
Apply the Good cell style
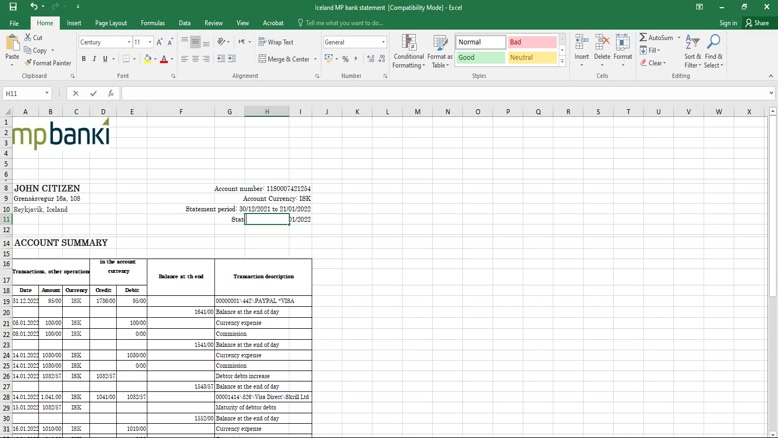pos(480,58)
